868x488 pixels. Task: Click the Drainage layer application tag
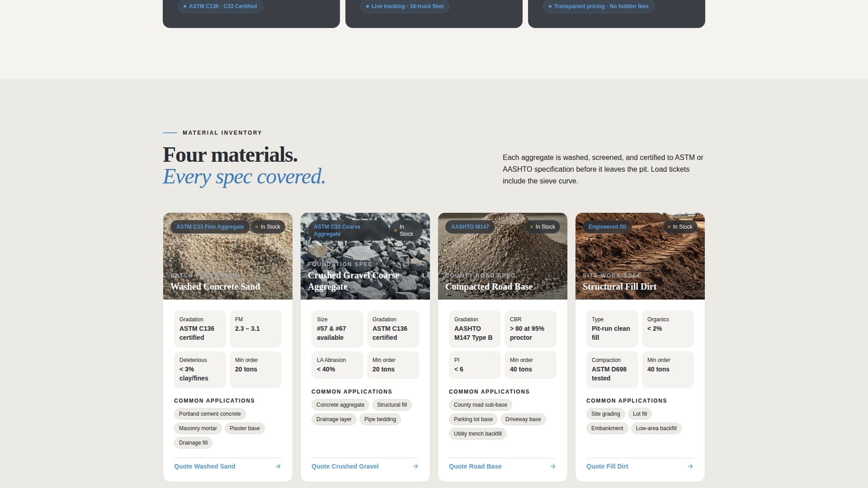click(x=334, y=419)
